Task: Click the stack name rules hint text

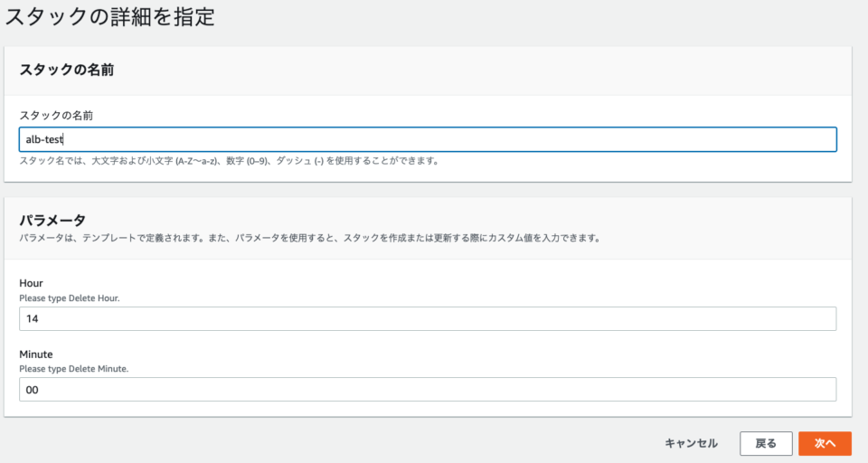Action: pyautogui.click(x=229, y=161)
